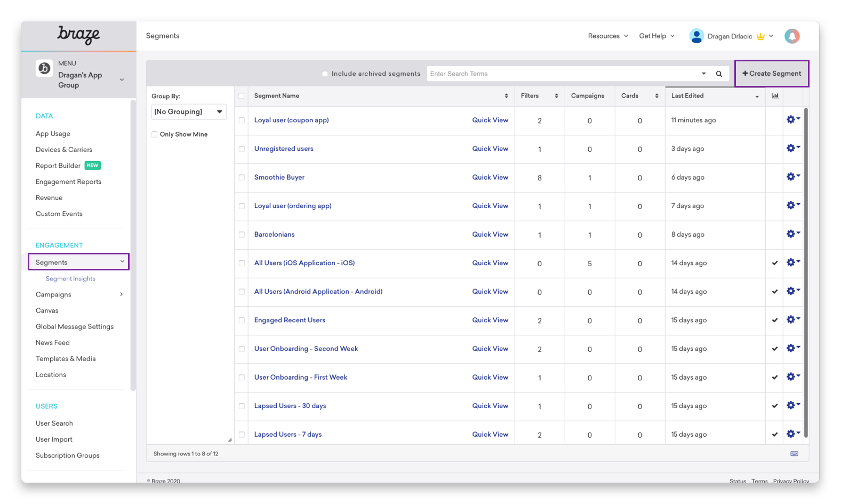
Task: Expand the app group menu chevron
Action: click(x=122, y=79)
